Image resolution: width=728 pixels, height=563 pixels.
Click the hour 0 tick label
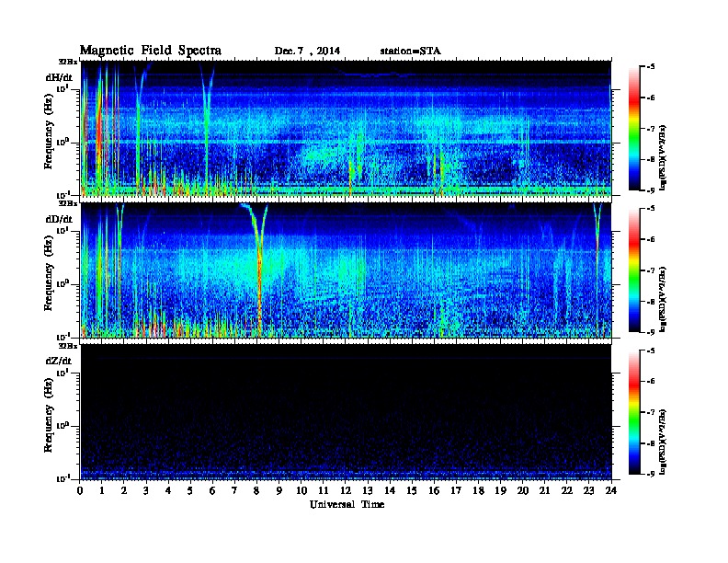click(80, 490)
